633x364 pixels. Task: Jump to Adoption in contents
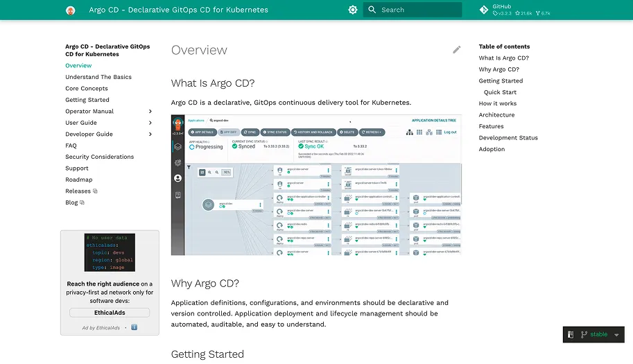[492, 149]
